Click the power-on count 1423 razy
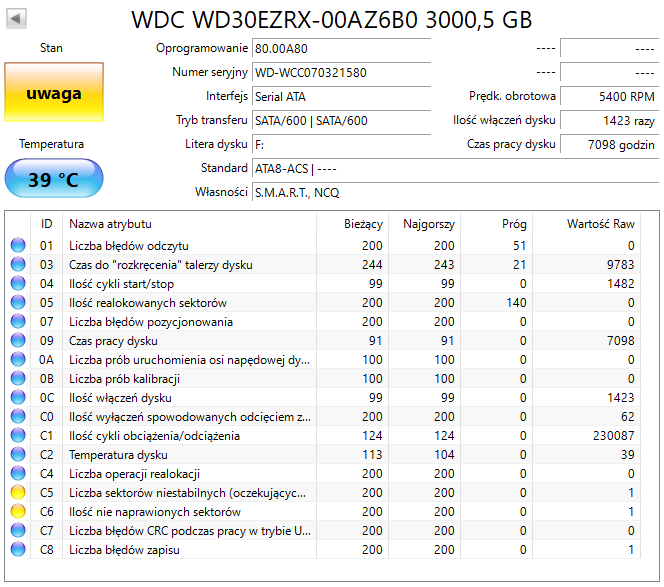Screen dimensions: 664x587 click(x=610, y=121)
